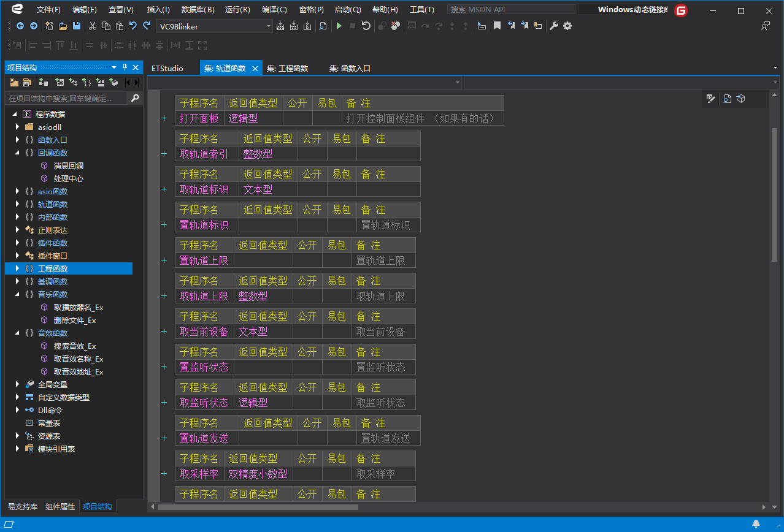This screenshot has width=784, height=532.
Task: Click the editor horizontal scrollbar thumb
Action: (258, 507)
